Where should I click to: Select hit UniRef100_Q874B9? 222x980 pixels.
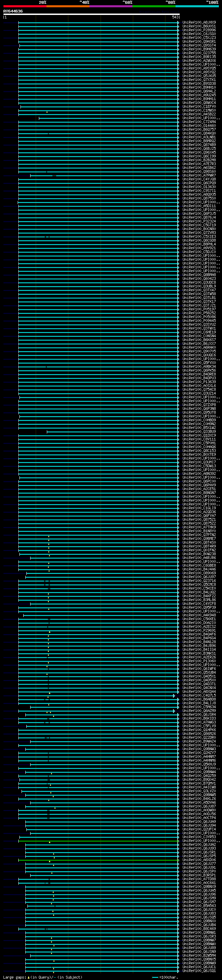coord(199,145)
